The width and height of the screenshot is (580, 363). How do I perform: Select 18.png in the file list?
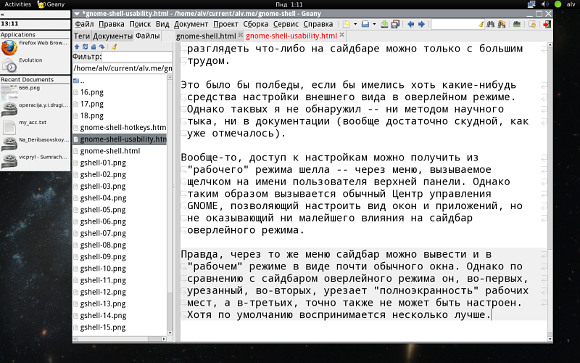point(120,116)
